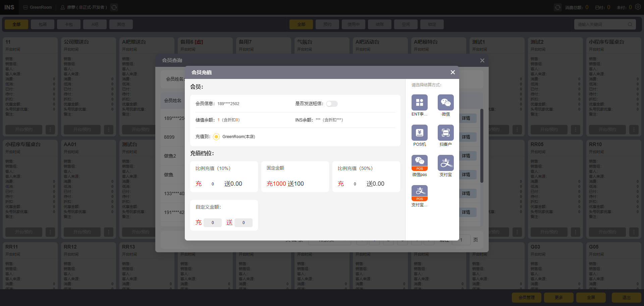Close the 会员充值 dialog
The width and height of the screenshot is (644, 306).
pyautogui.click(x=452, y=72)
